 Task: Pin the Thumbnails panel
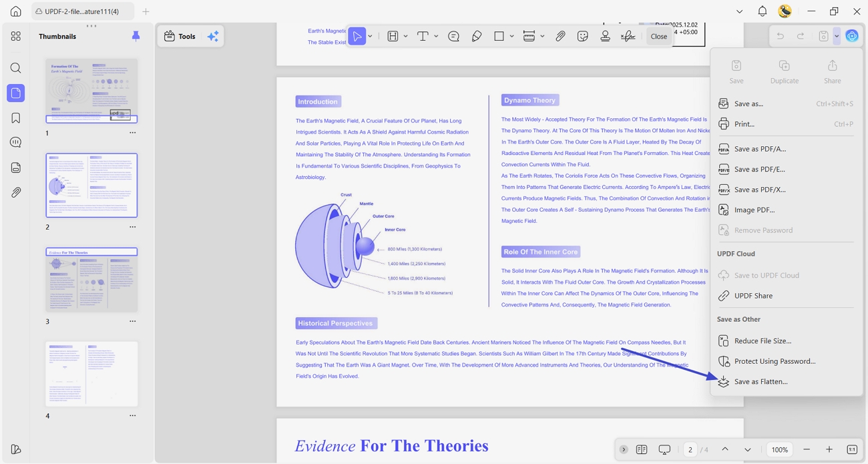[136, 36]
